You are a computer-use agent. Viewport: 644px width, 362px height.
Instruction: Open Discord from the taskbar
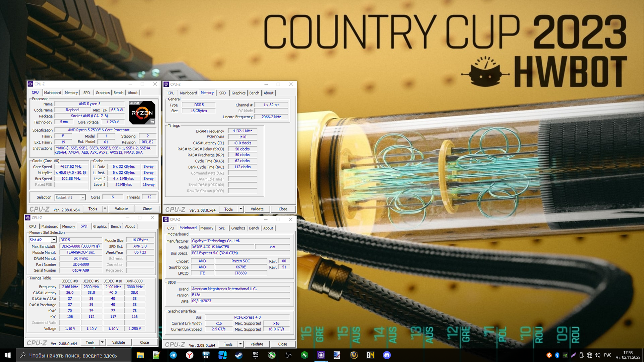click(387, 355)
